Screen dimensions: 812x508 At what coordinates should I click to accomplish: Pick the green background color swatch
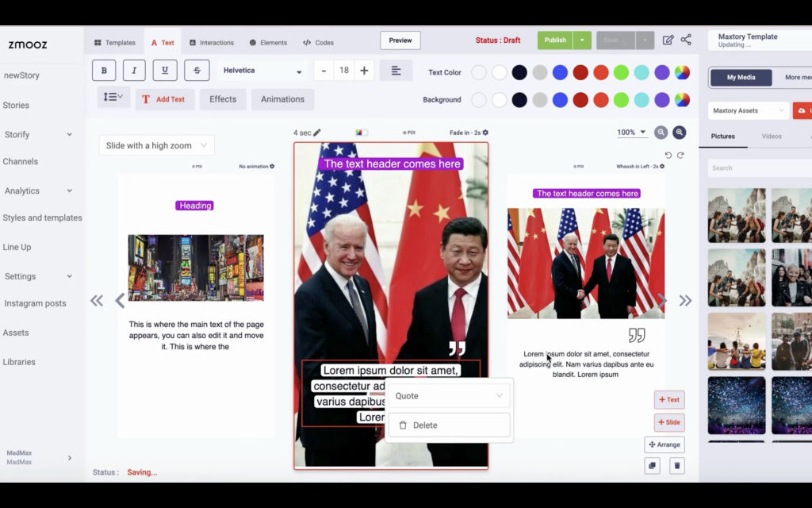[x=621, y=99]
